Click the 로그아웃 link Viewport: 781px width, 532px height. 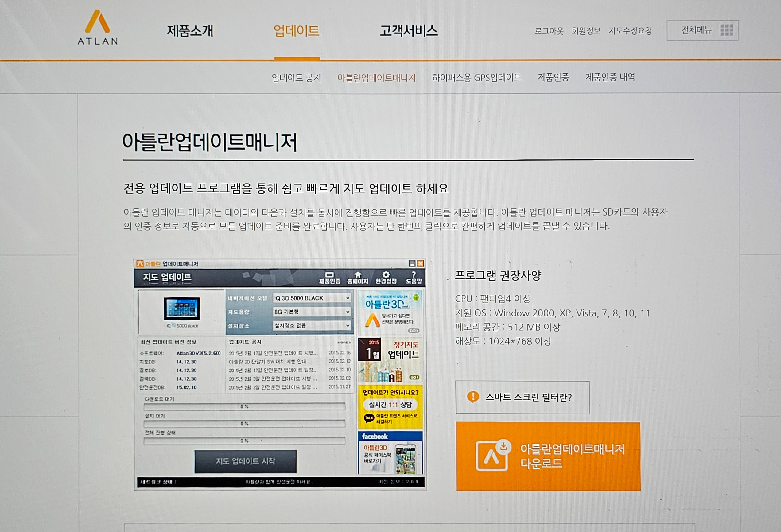point(549,31)
